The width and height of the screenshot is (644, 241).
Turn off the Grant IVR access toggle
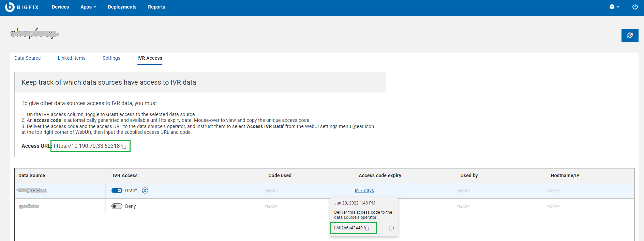tap(117, 190)
